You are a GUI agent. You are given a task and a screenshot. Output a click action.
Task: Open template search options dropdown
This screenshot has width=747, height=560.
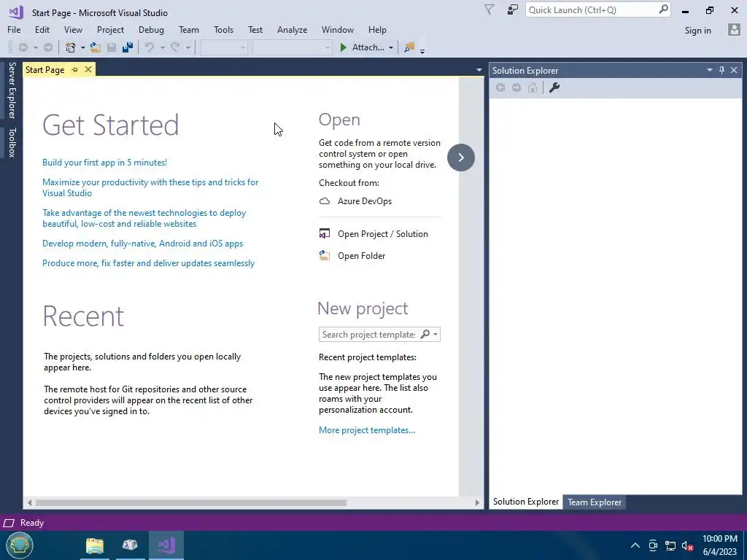pyautogui.click(x=436, y=334)
